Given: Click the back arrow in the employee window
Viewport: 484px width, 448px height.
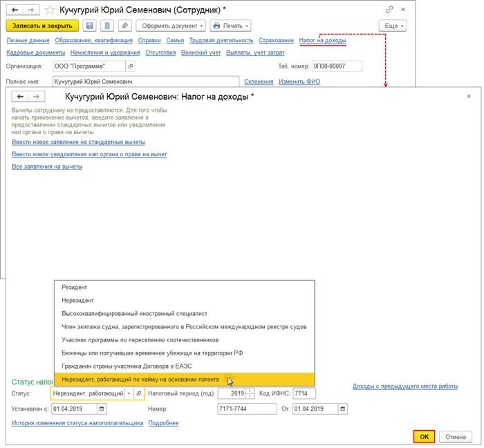Looking at the screenshot, I should (15, 10).
